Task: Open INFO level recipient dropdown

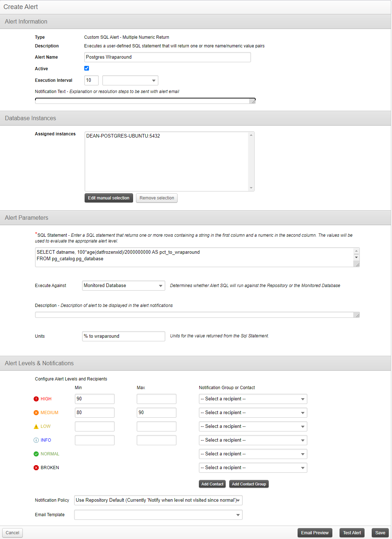Action: click(253, 440)
